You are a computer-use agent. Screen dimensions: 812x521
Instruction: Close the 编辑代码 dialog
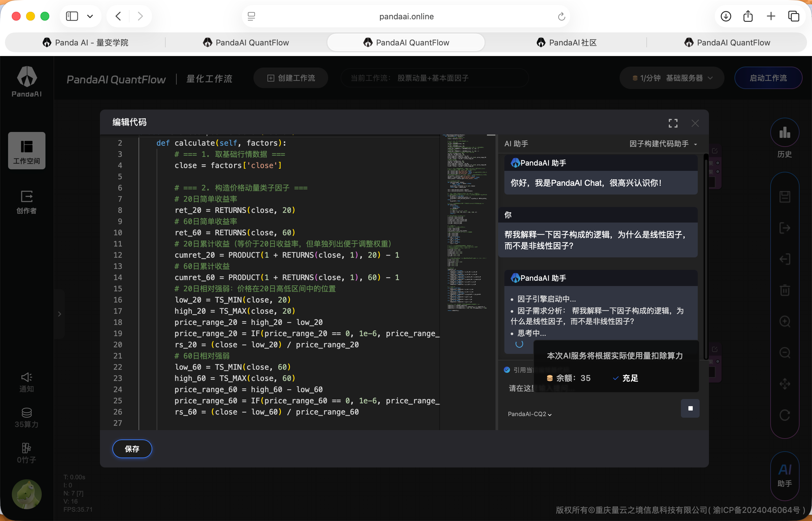click(x=695, y=123)
